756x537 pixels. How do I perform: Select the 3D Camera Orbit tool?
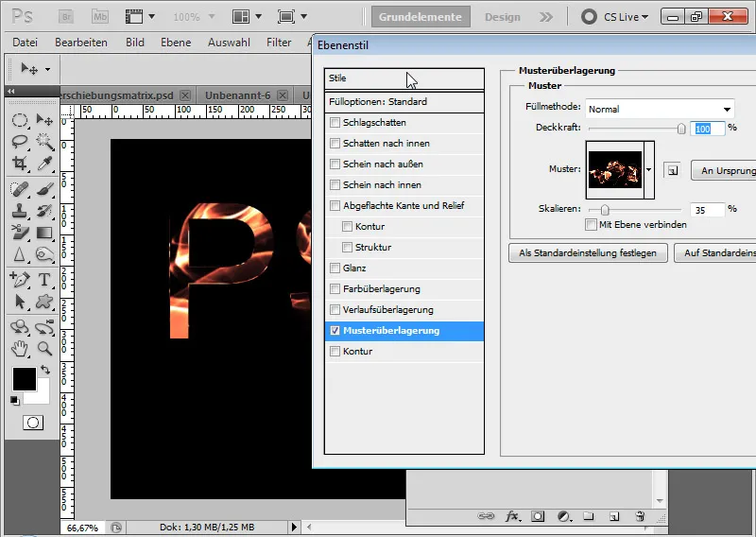pyautogui.click(x=44, y=327)
